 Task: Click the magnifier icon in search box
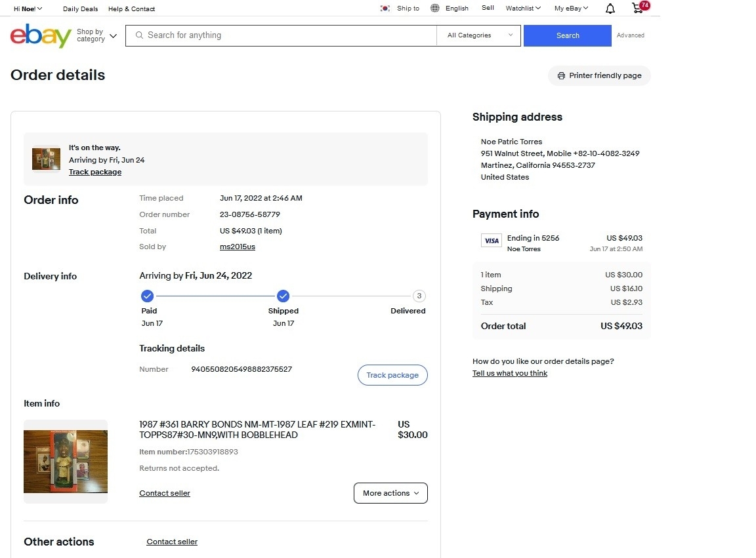[x=139, y=35]
